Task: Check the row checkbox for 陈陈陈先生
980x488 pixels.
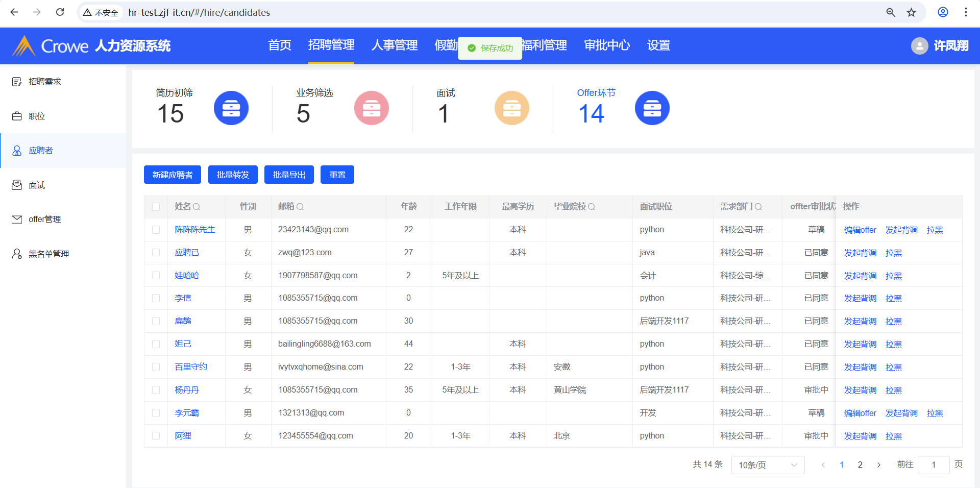Action: click(x=156, y=230)
